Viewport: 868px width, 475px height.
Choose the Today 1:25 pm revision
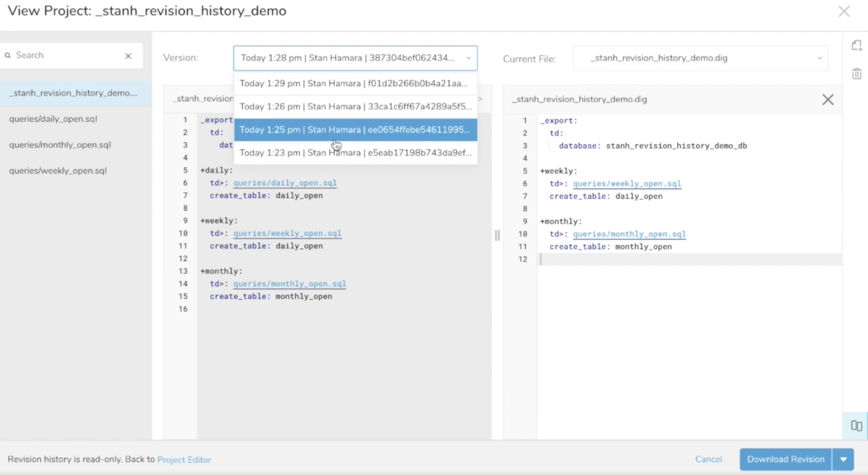pos(355,130)
